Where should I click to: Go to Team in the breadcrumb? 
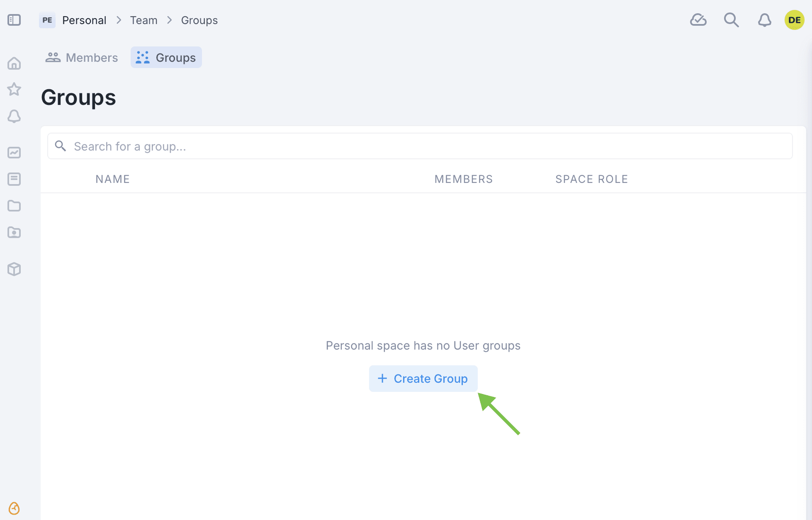coord(143,20)
